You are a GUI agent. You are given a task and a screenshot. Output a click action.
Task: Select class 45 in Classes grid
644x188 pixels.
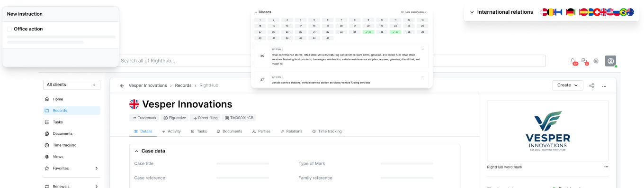click(328, 38)
